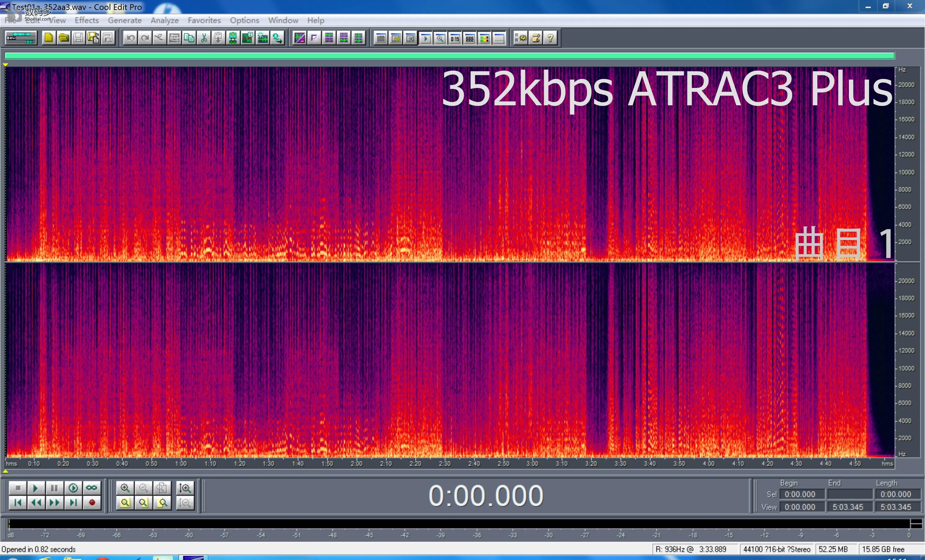This screenshot has width=925, height=560.
Task: Click the Save As floppy-with-pages icon
Action: click(x=93, y=38)
